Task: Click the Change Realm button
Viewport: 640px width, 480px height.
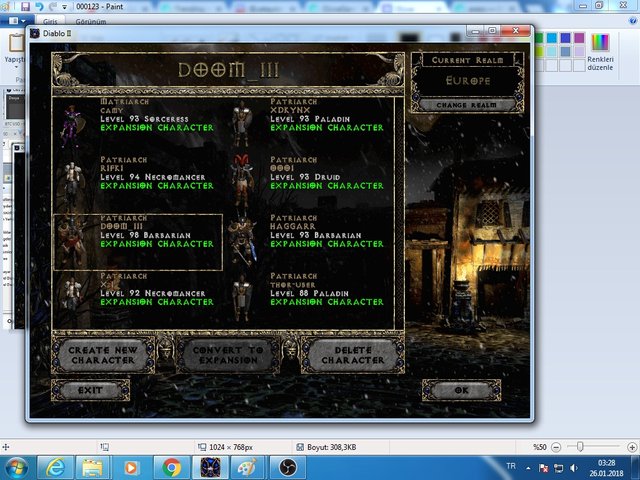Action: click(467, 105)
